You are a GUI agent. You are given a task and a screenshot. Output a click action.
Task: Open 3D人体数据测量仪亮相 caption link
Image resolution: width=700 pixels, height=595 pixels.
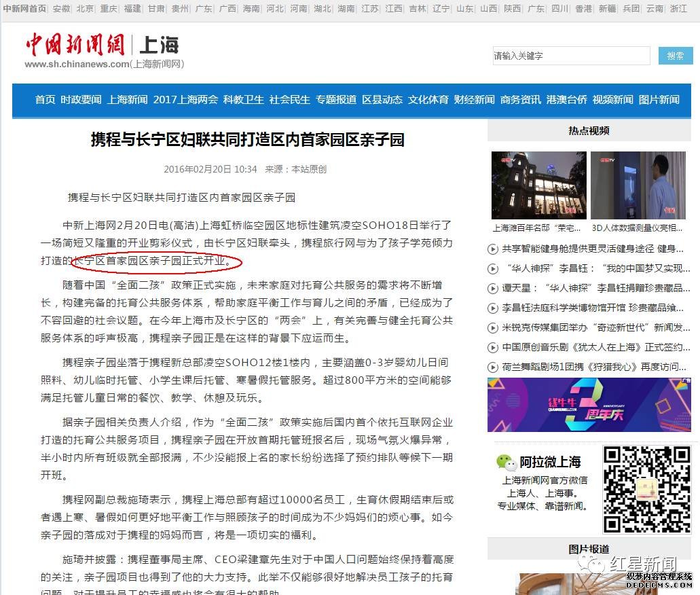(637, 228)
